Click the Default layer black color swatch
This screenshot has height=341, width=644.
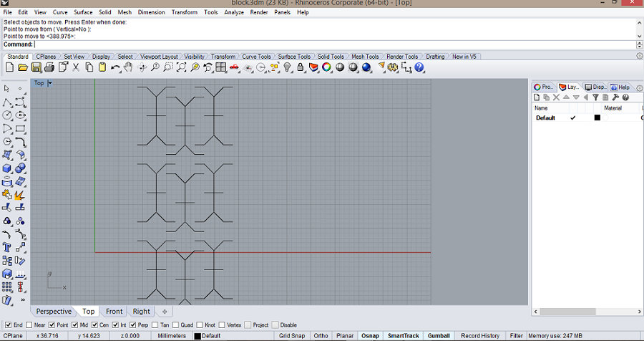pos(597,117)
